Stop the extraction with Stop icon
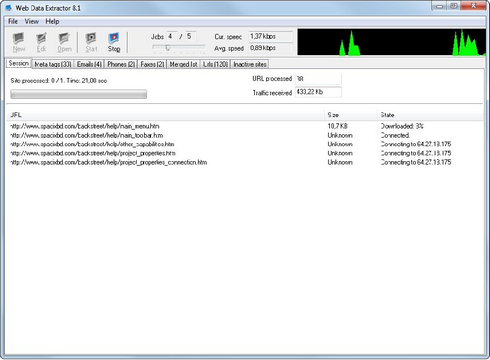 click(114, 42)
